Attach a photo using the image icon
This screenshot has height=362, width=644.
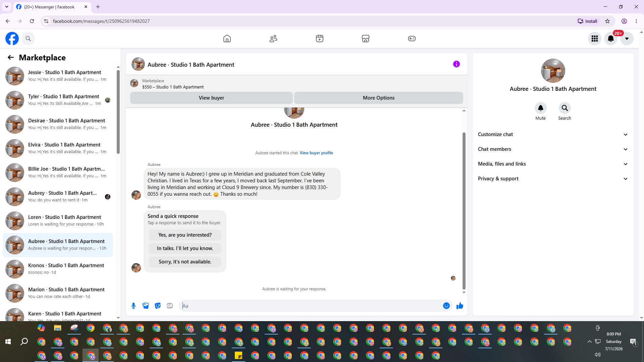pyautogui.click(x=146, y=306)
